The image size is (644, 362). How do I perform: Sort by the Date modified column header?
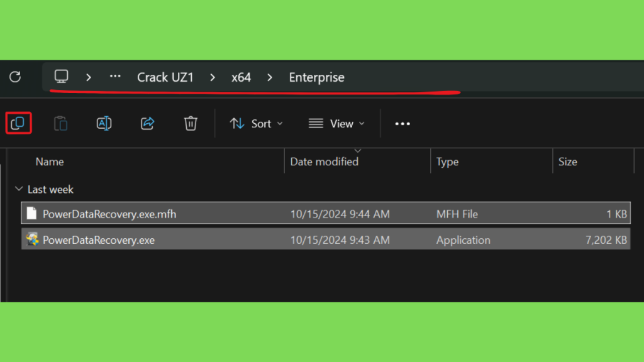[x=325, y=162]
